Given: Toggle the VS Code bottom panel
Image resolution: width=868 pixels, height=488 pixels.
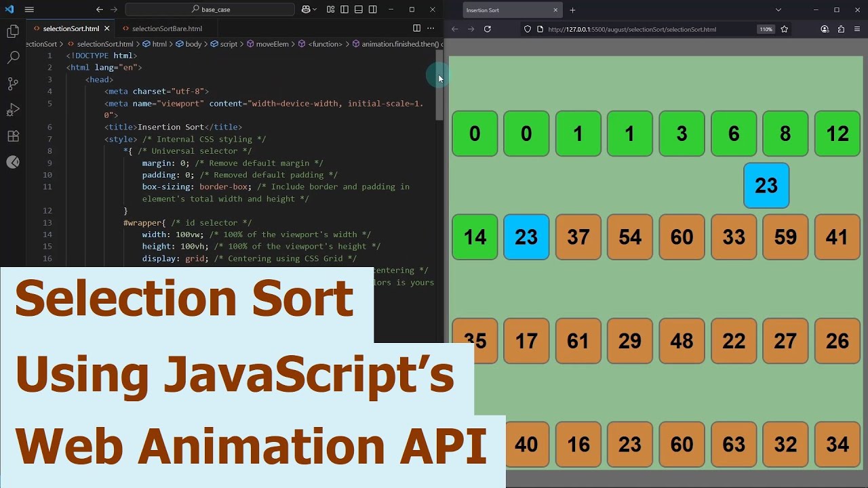Looking at the screenshot, I should tap(359, 9).
